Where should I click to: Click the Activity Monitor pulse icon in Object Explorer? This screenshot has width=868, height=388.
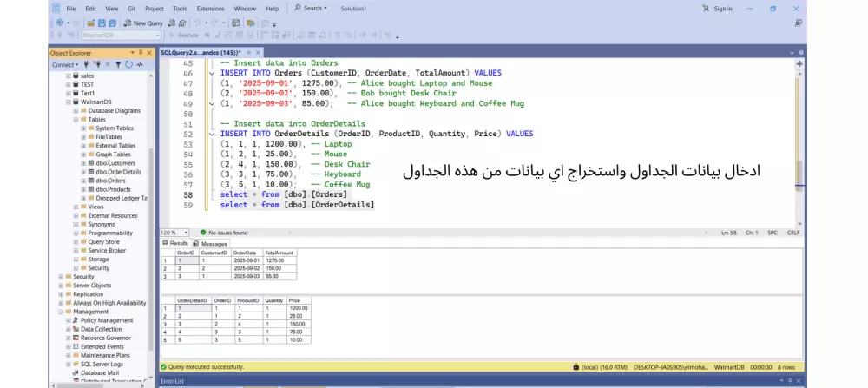point(140,65)
